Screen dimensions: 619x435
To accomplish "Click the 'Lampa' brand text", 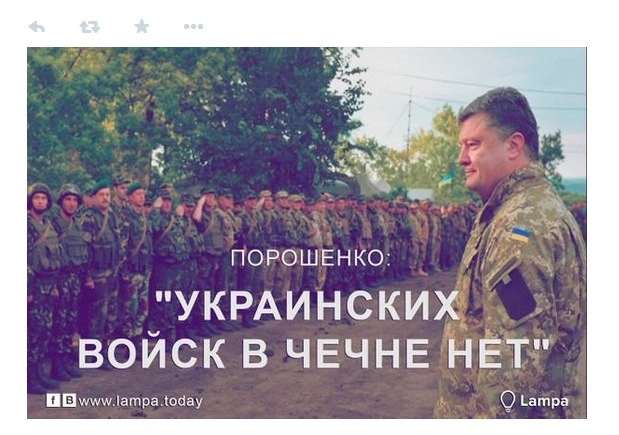I will (544, 401).
